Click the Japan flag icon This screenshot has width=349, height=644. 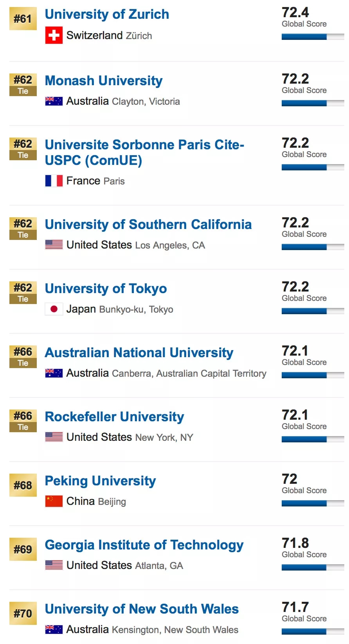54,309
